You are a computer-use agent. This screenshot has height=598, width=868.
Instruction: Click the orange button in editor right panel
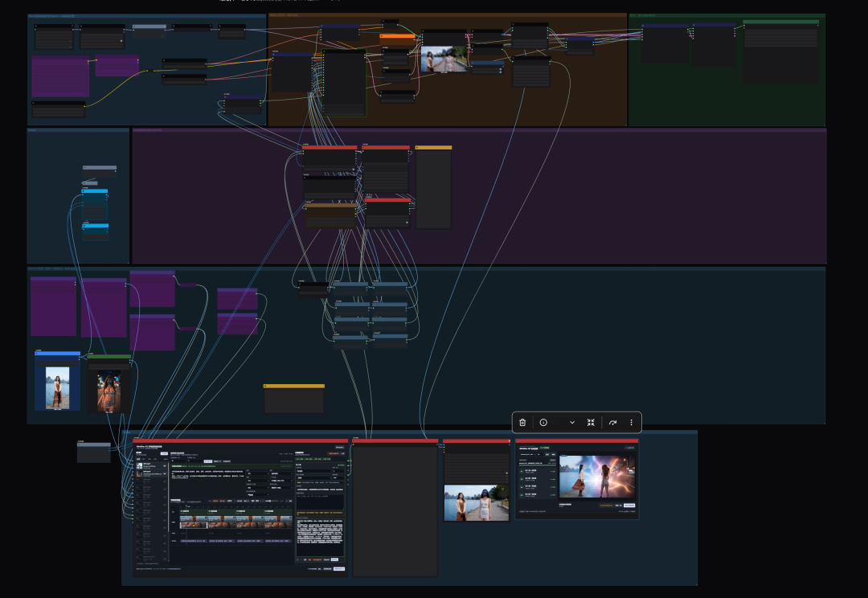(x=334, y=453)
